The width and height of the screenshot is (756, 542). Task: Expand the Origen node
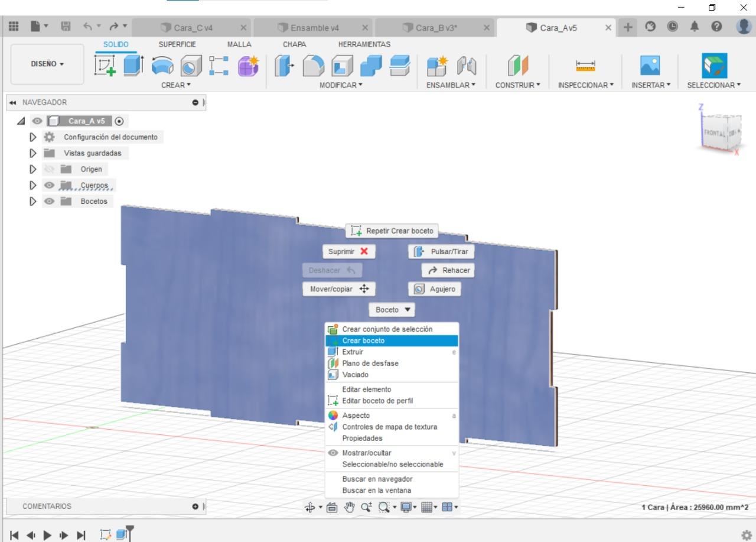(x=33, y=169)
